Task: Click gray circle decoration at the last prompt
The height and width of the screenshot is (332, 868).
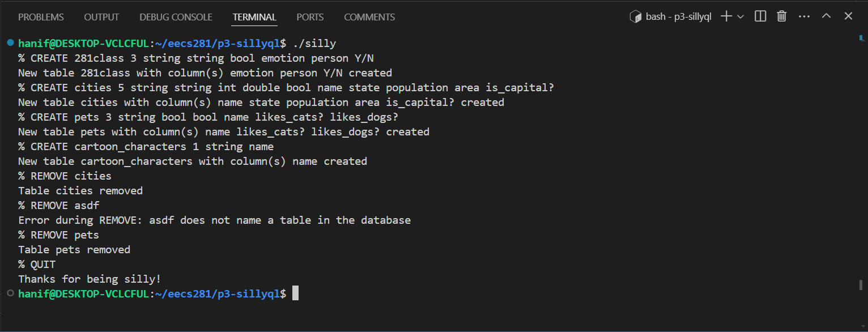Action: 10,293
